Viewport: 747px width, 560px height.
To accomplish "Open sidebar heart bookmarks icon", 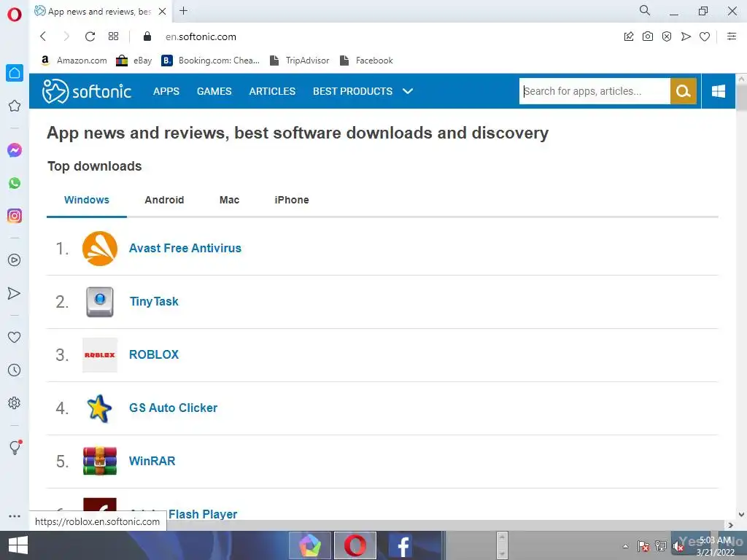I will coord(15,337).
